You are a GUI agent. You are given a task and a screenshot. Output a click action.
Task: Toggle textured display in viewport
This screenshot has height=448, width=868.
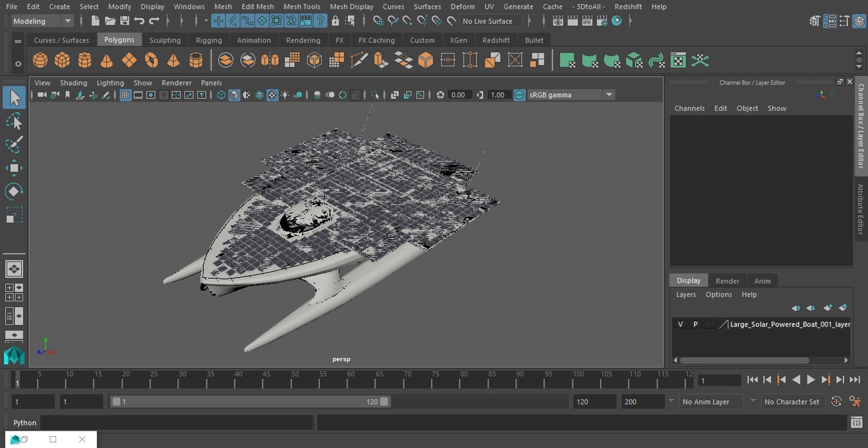[x=272, y=95]
